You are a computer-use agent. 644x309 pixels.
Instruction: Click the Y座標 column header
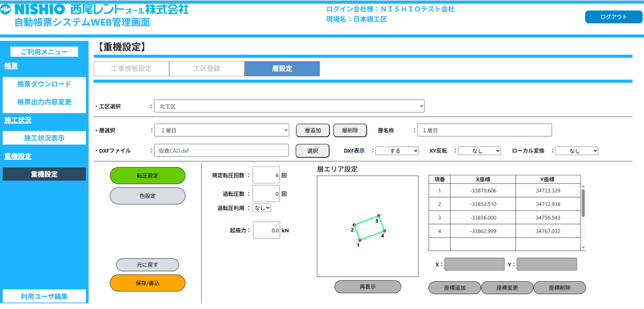click(548, 179)
